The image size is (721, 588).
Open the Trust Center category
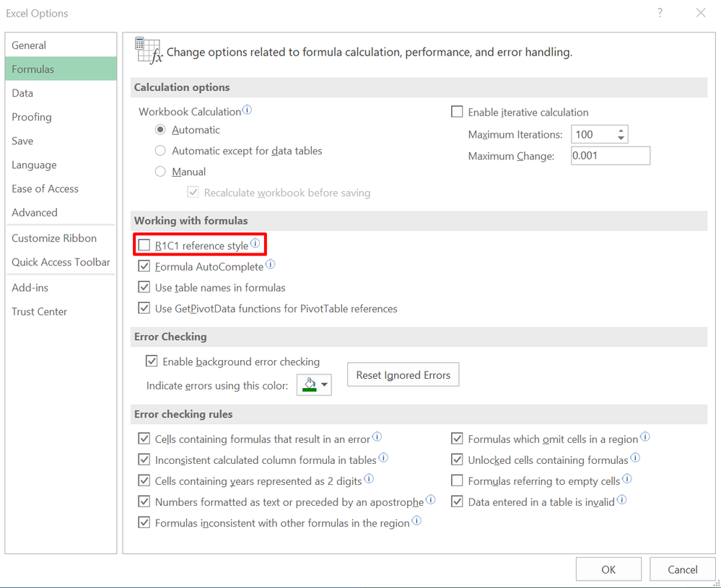(x=61, y=311)
